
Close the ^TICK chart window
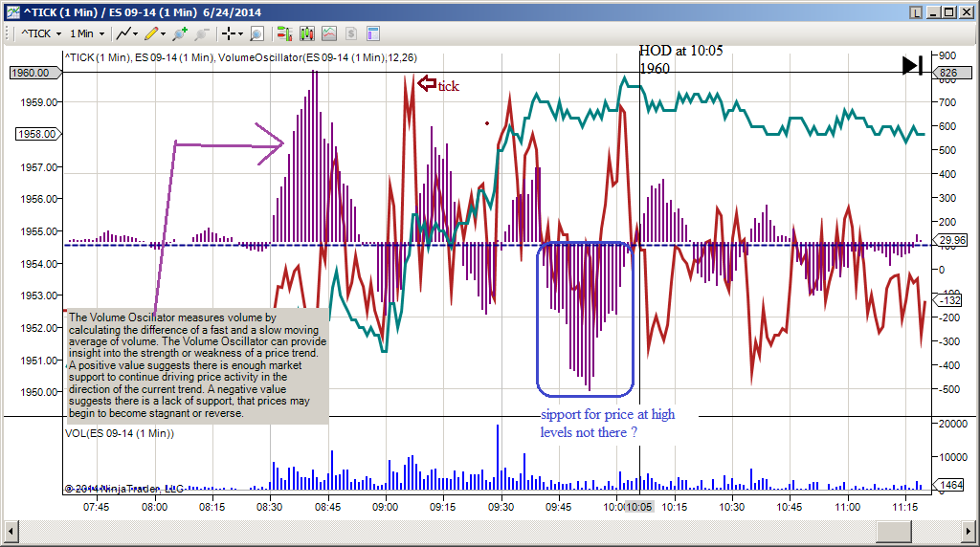coord(965,11)
